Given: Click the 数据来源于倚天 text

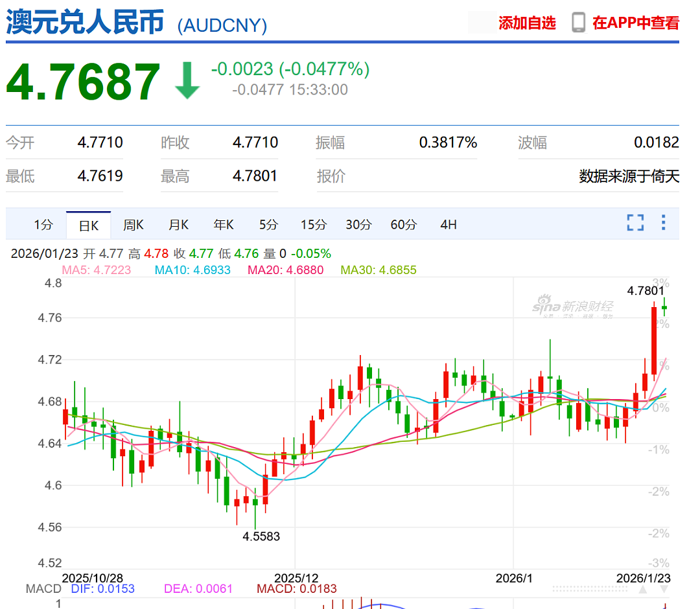Looking at the screenshot, I should point(629,176).
